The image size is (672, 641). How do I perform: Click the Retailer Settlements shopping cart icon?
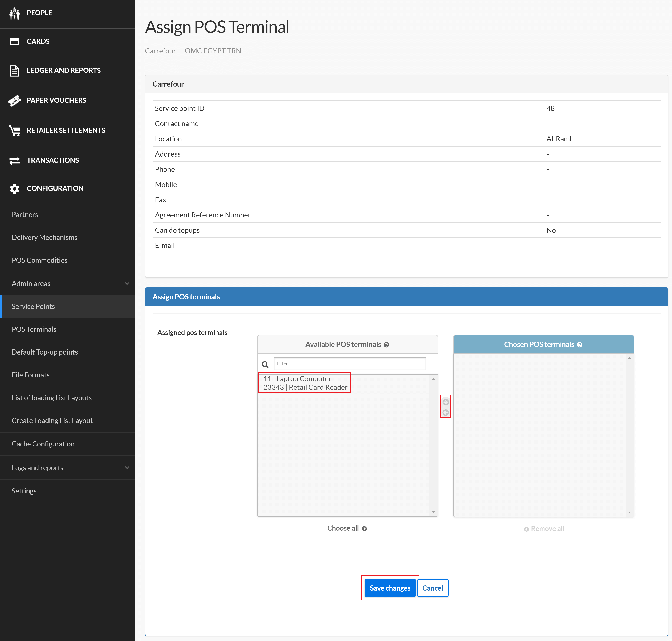14,131
